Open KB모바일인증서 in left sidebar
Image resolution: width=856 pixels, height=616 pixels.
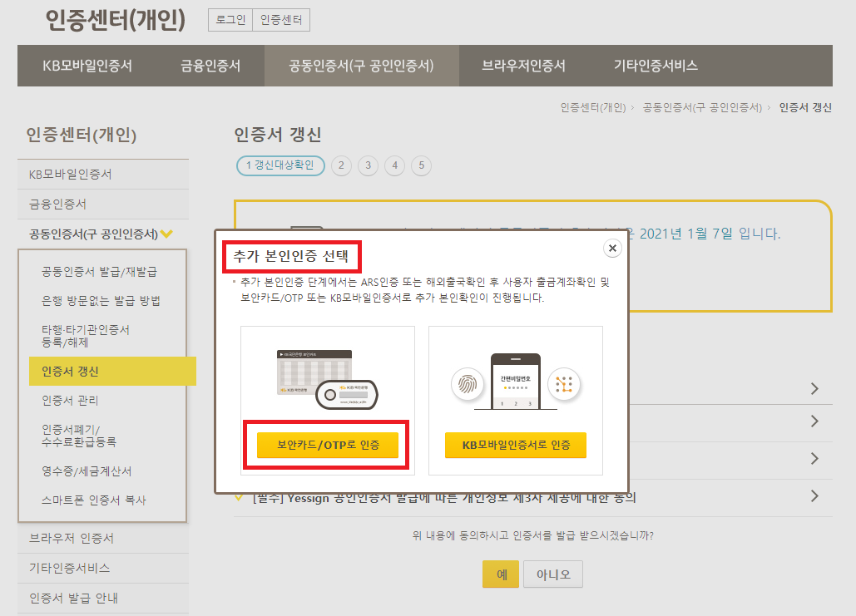click(103, 174)
